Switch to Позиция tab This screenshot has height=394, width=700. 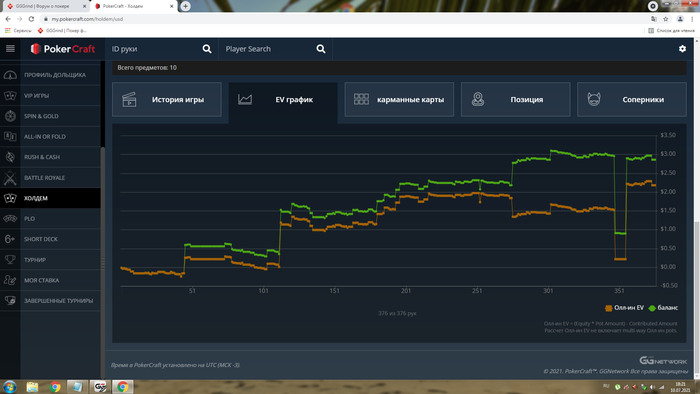(516, 100)
